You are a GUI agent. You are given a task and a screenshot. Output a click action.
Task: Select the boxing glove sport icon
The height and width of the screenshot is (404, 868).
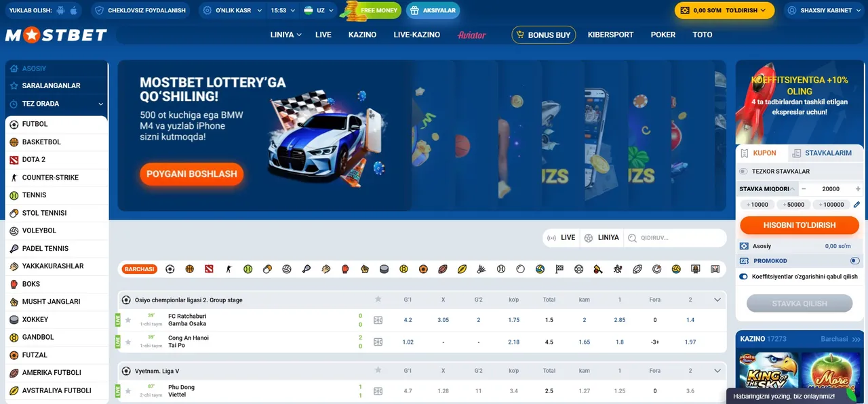coord(345,269)
